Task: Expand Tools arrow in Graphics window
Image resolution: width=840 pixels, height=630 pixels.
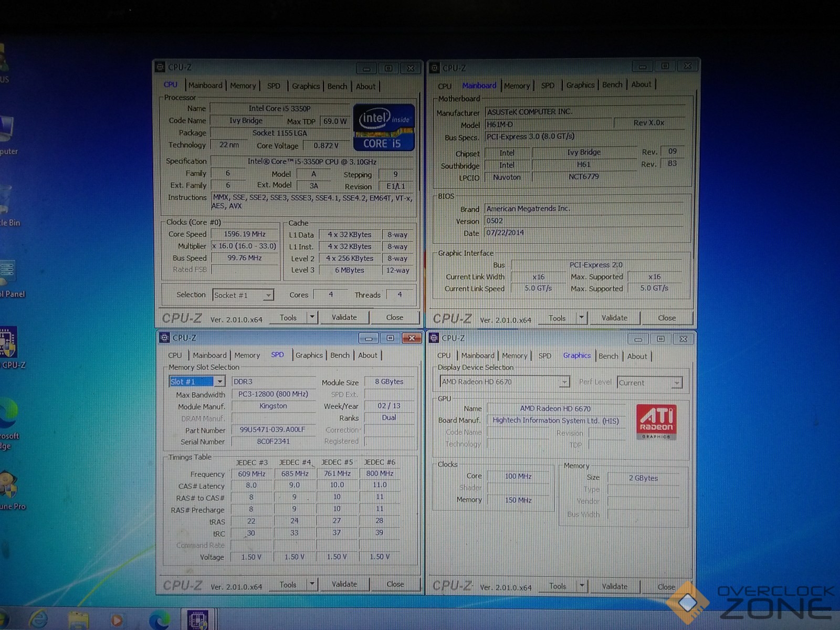Action: 582,585
